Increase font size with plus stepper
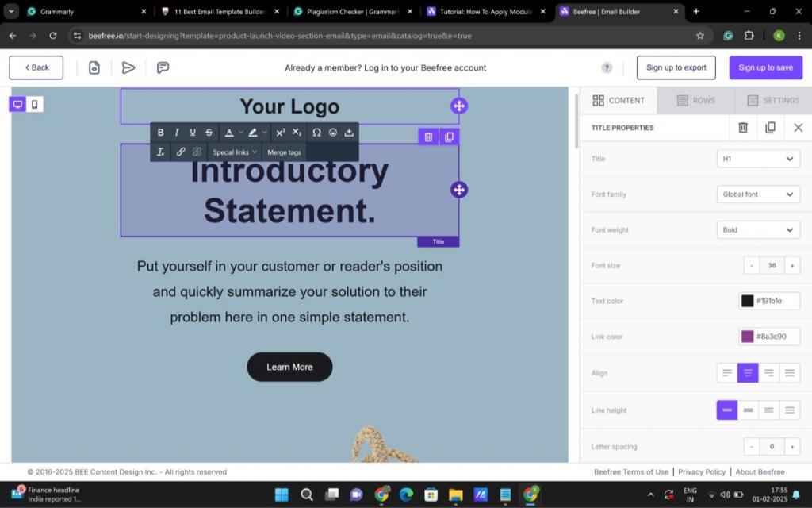812x508 pixels. coord(791,265)
